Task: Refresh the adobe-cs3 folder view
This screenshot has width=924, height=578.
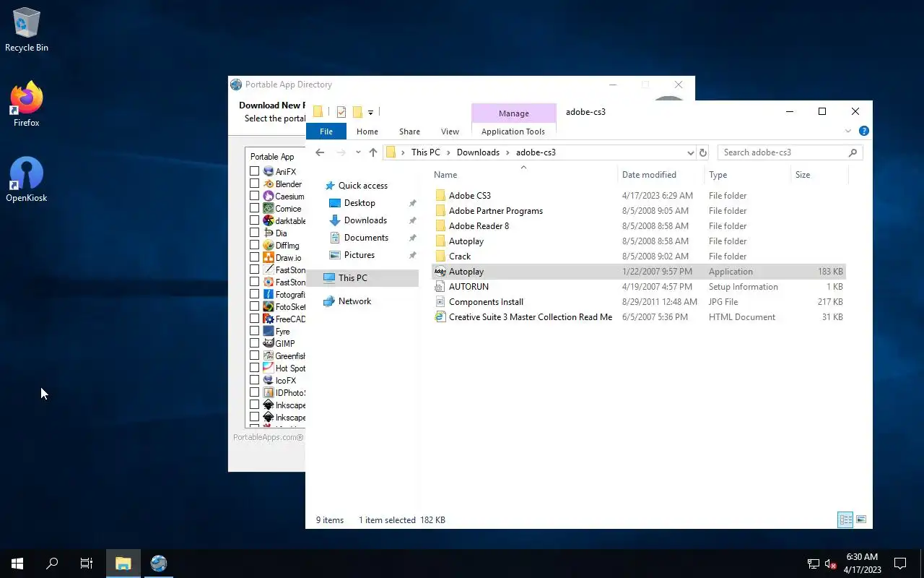Action: 703,152
